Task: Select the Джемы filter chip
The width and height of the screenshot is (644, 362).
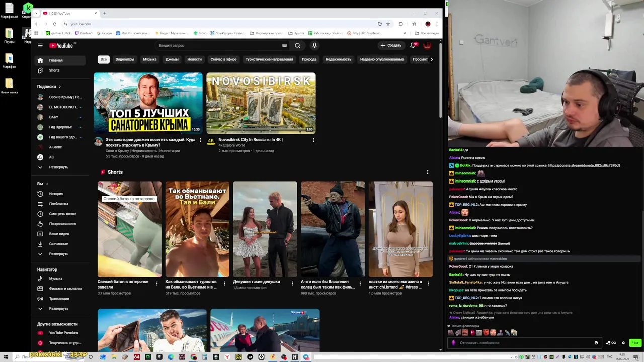Action: [x=172, y=59]
